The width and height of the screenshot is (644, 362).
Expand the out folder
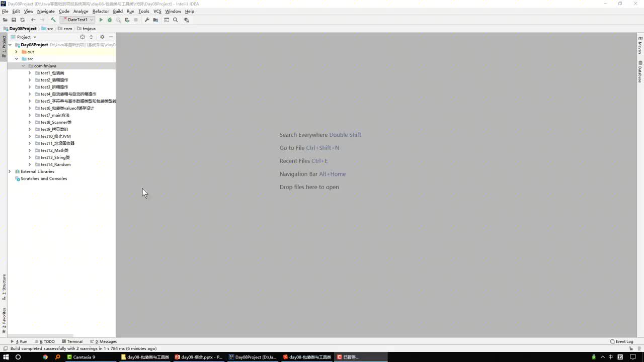point(16,52)
